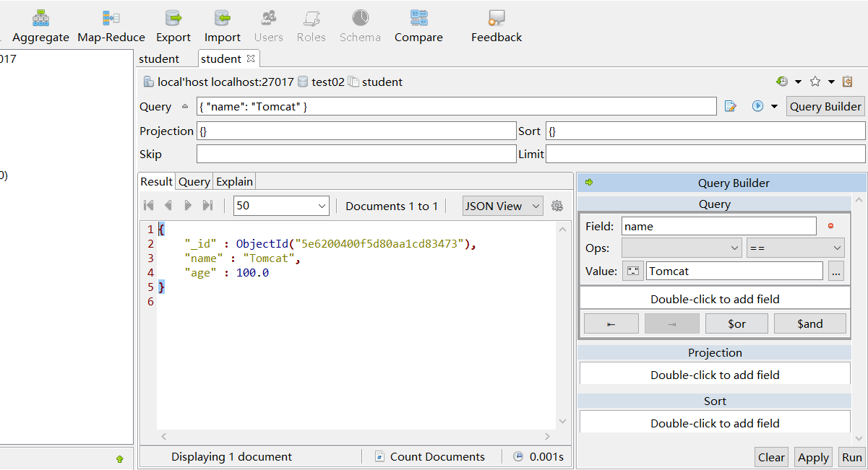868x470 pixels.
Task: Click the Sort add-field drop area
Action: [x=715, y=423]
